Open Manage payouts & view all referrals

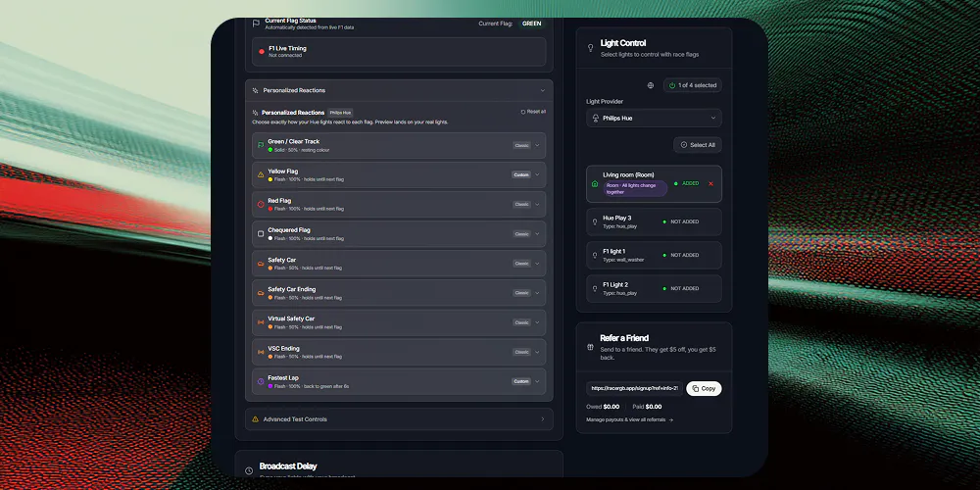(x=629, y=420)
